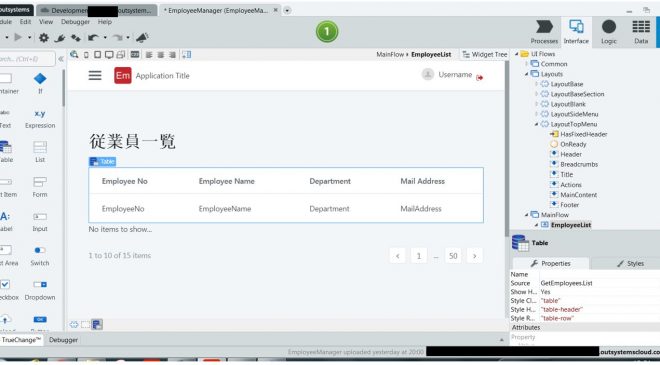
Task: Open the Processes layer tab
Action: (544, 32)
